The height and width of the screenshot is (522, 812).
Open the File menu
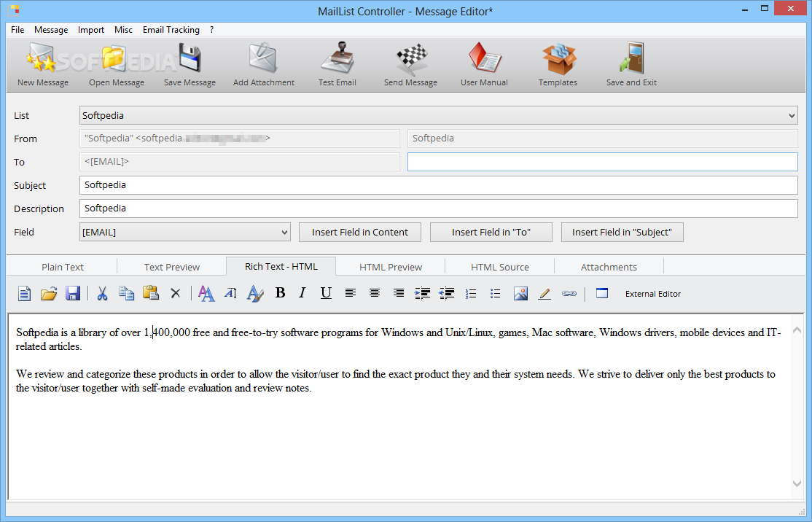click(17, 29)
